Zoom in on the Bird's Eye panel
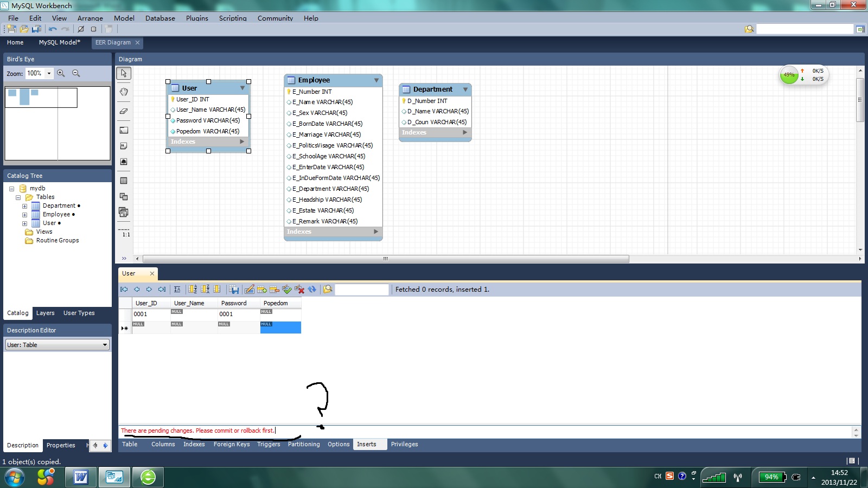Viewport: 868px width, 488px height. coord(61,73)
